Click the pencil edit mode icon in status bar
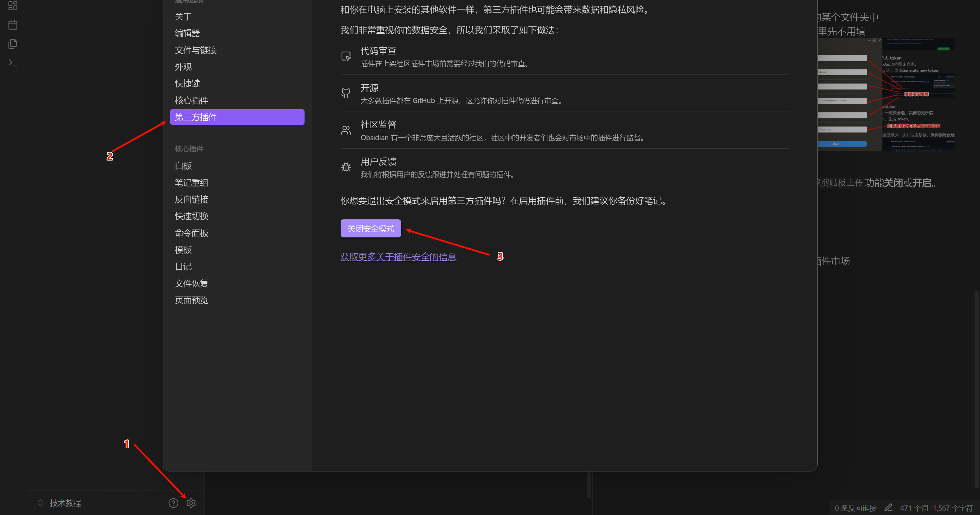The width and height of the screenshot is (980, 515). click(x=888, y=508)
